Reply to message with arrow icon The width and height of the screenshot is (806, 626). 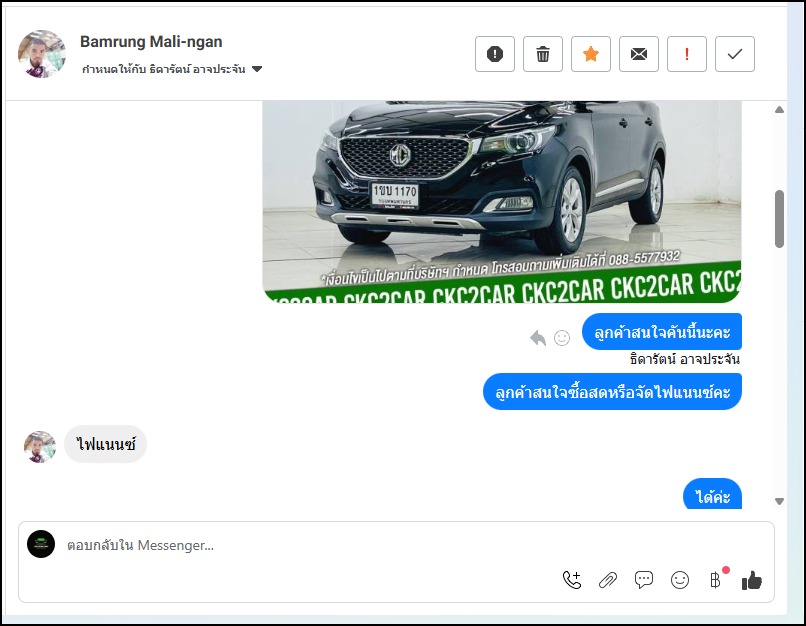point(538,338)
